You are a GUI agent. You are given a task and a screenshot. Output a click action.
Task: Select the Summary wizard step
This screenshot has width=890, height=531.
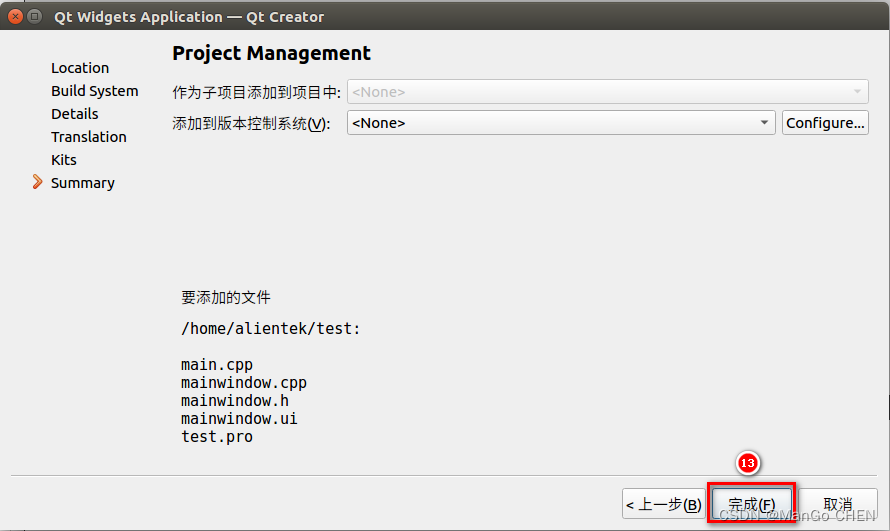83,183
